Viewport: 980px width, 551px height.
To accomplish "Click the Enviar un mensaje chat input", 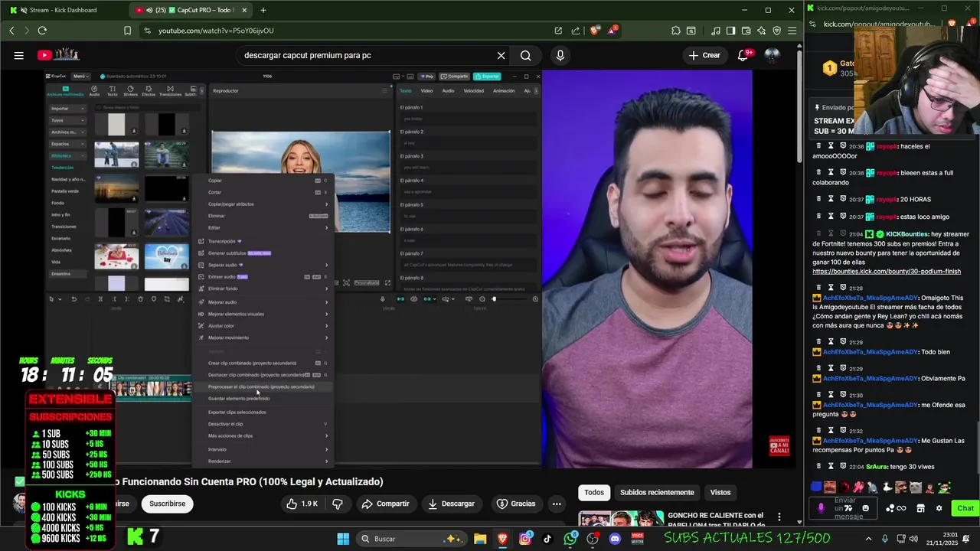I will click(x=844, y=508).
